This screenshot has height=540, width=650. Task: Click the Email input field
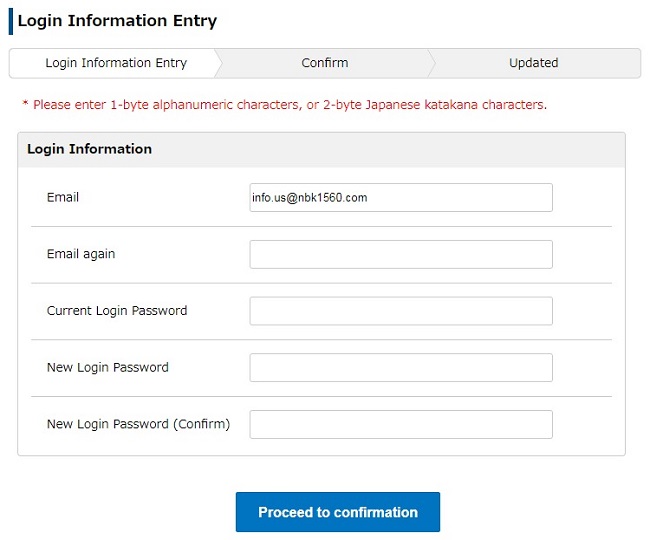click(401, 197)
